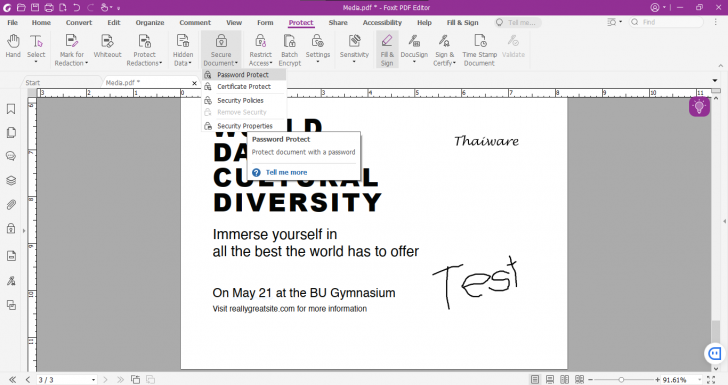Screen dimensions: 728x385
Task: Click the Tell me more link
Action: 286,172
